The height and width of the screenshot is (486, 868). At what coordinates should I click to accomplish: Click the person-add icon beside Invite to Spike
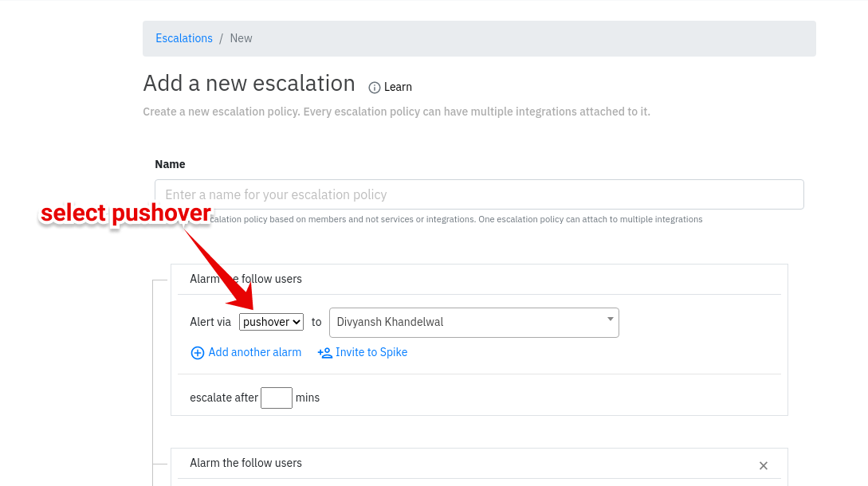tap(324, 352)
